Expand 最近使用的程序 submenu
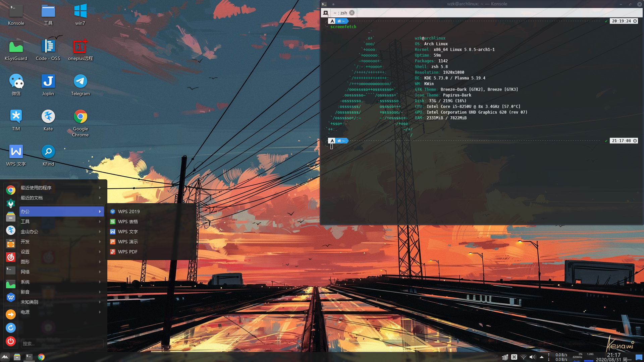 pyautogui.click(x=61, y=188)
